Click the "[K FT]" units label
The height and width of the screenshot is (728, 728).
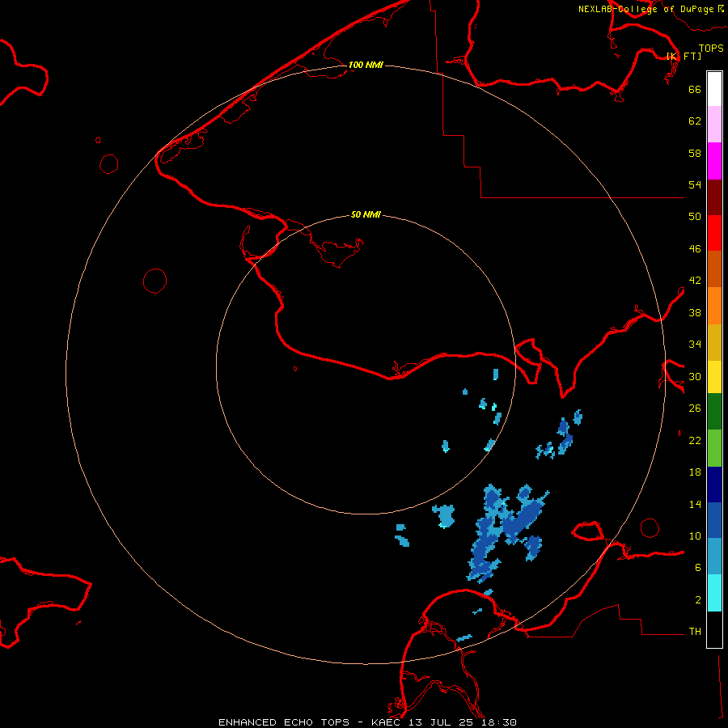pyautogui.click(x=684, y=56)
